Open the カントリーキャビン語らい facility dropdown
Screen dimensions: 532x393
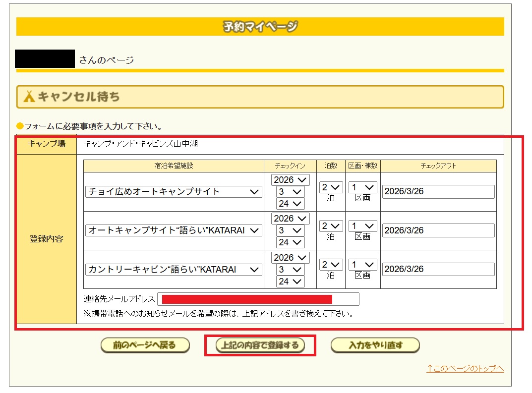(x=174, y=270)
